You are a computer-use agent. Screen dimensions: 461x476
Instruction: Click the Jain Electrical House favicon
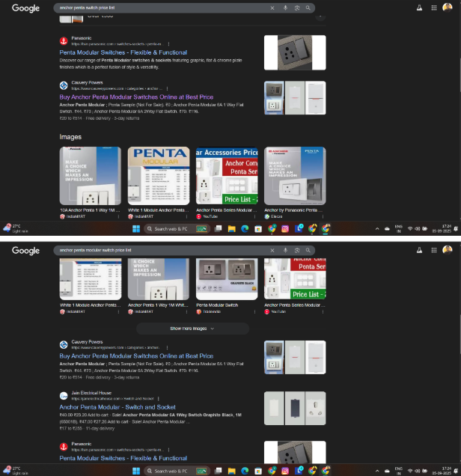[64, 396]
